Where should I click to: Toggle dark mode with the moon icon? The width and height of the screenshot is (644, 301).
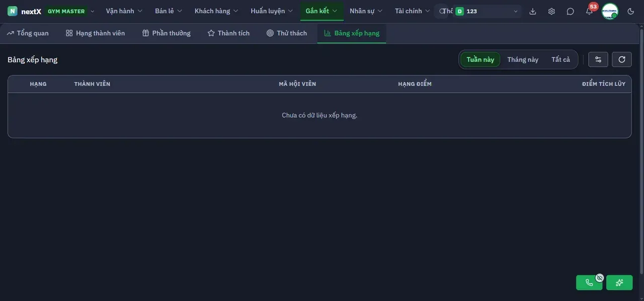631,11
